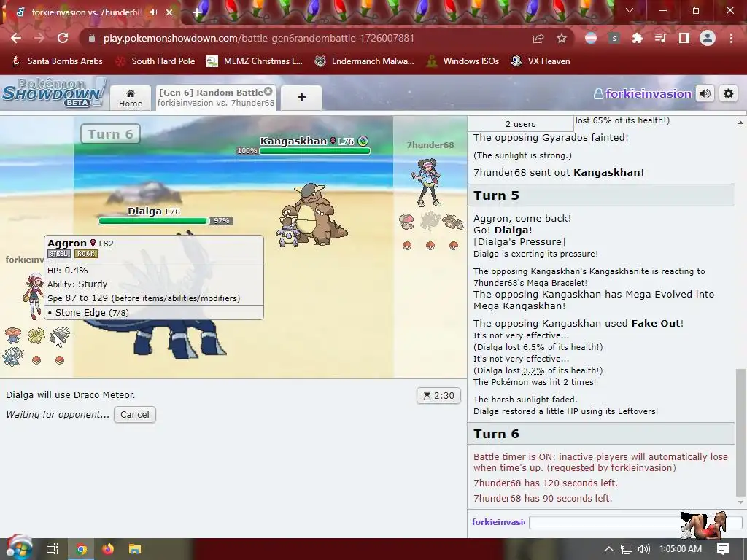Open Chrome media controls icon
The image size is (747, 560).
[660, 38]
